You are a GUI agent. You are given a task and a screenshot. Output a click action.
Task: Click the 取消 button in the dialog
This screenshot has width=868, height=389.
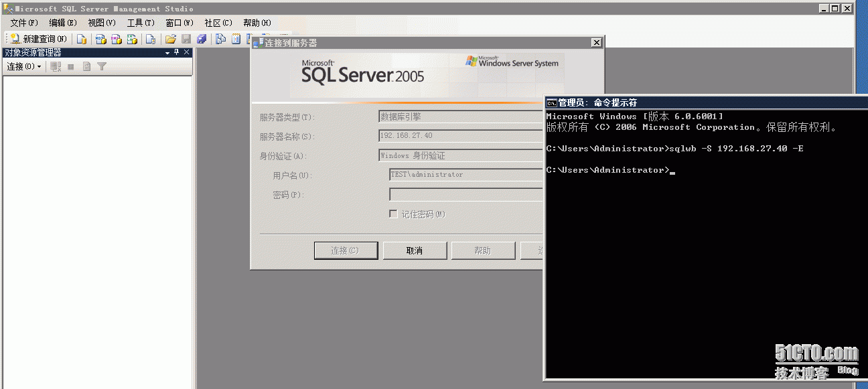(415, 250)
